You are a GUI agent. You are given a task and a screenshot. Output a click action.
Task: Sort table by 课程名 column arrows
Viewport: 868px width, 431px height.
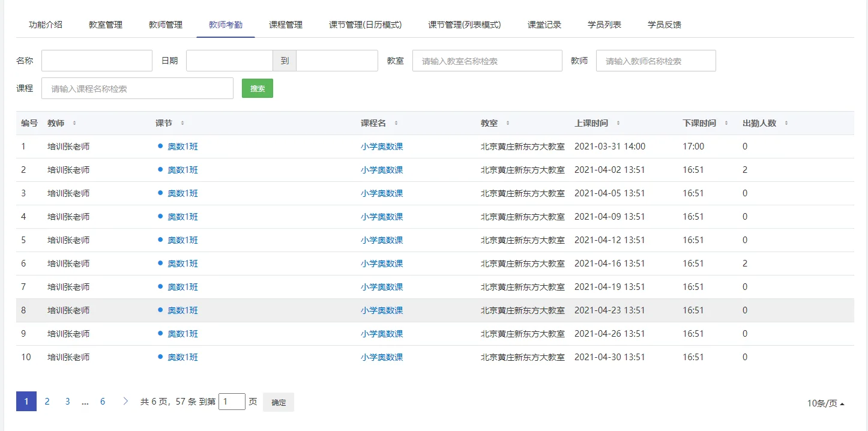(x=396, y=123)
